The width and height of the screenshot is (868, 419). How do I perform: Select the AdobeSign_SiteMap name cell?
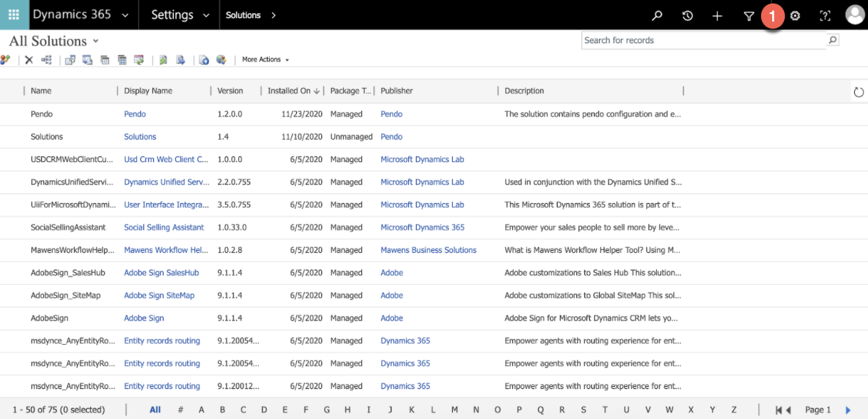click(66, 295)
